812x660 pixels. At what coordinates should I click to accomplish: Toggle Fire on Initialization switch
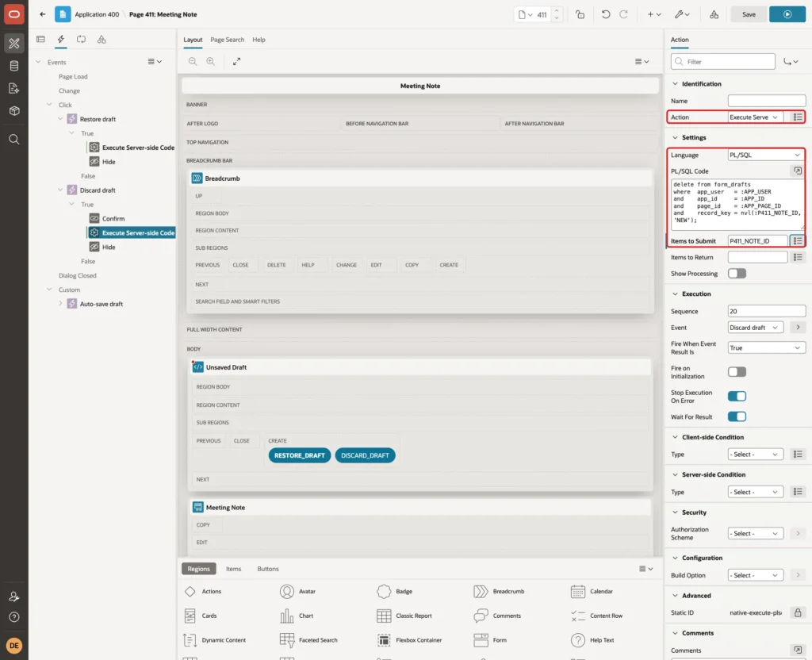[x=737, y=372]
